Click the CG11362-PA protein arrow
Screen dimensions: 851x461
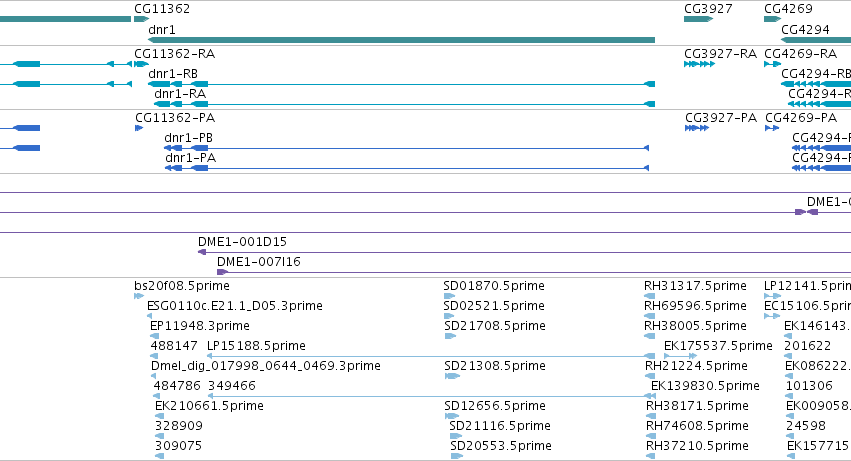139,128
